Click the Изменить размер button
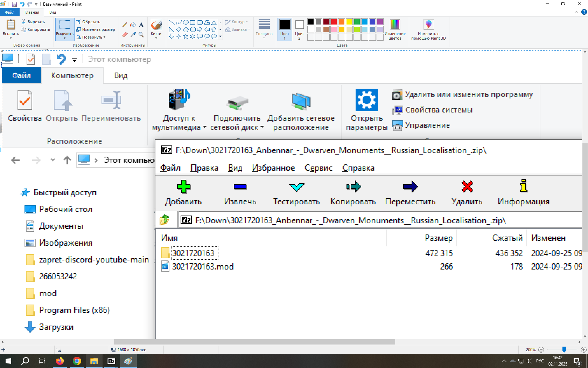 pos(96,29)
